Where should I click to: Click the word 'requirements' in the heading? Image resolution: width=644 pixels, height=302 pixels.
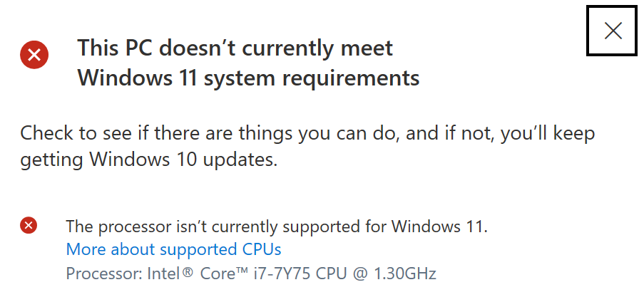[350, 79]
